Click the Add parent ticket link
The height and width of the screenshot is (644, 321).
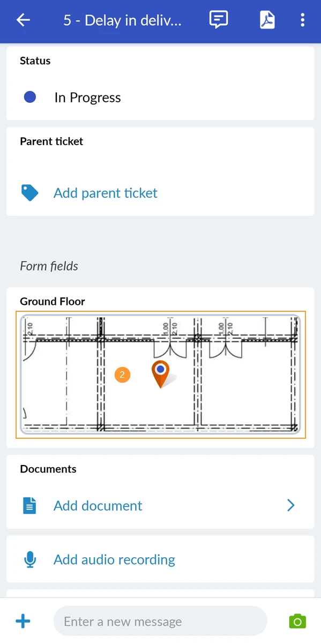[106, 193]
